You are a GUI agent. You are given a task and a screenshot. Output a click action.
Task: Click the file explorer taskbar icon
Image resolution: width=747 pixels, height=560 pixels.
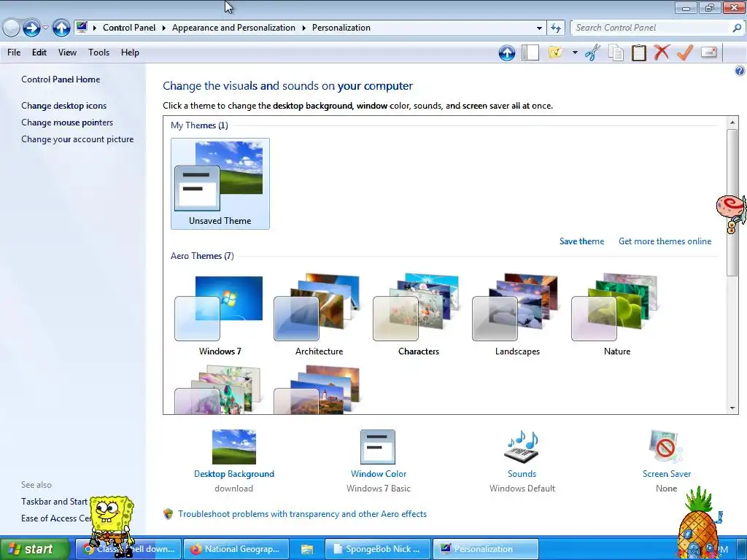coord(307,550)
